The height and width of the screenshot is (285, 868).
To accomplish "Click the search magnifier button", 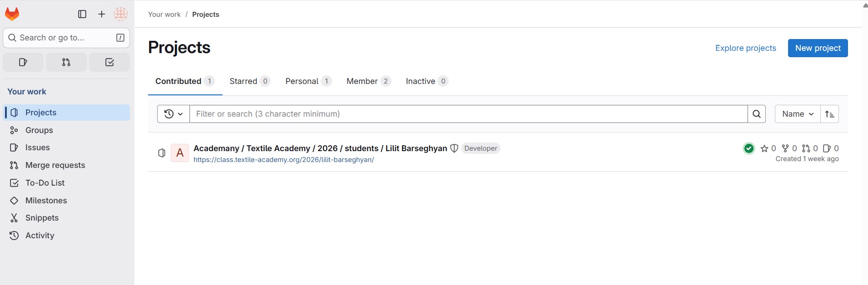I will coord(757,114).
